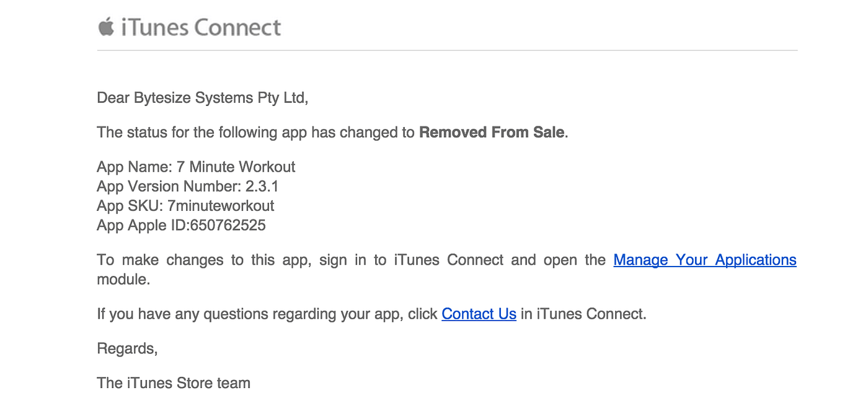This screenshot has width=868, height=411.
Task: Click the Apple ID number 650762525
Action: (x=228, y=225)
